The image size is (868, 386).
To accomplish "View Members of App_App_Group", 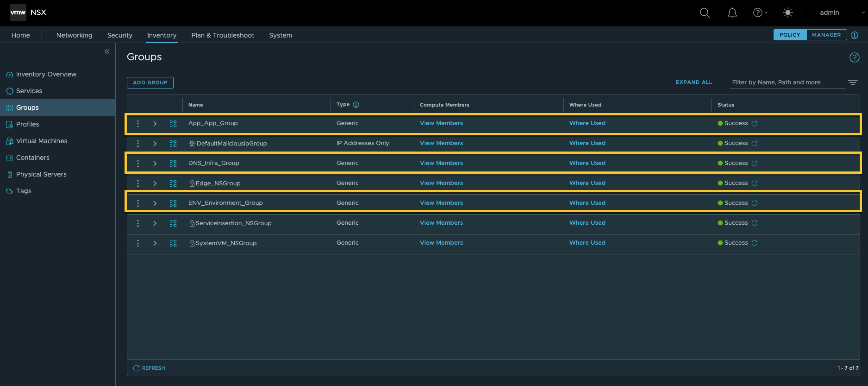I will [x=441, y=123].
